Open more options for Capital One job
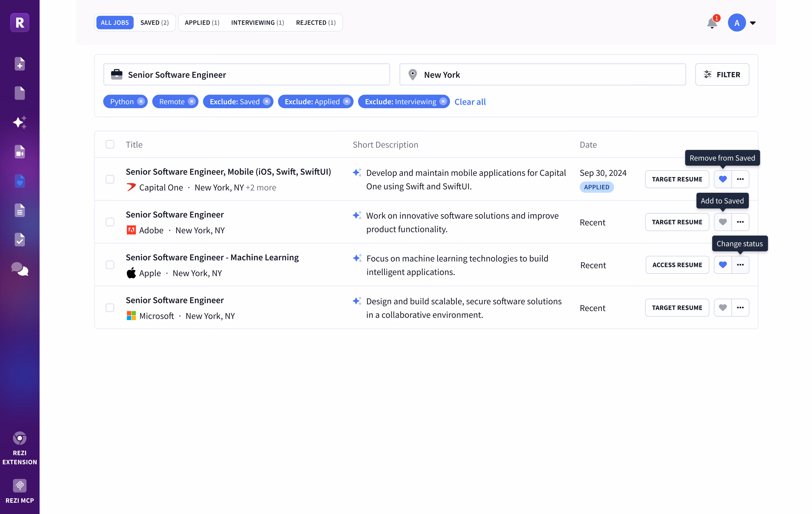 pos(740,179)
